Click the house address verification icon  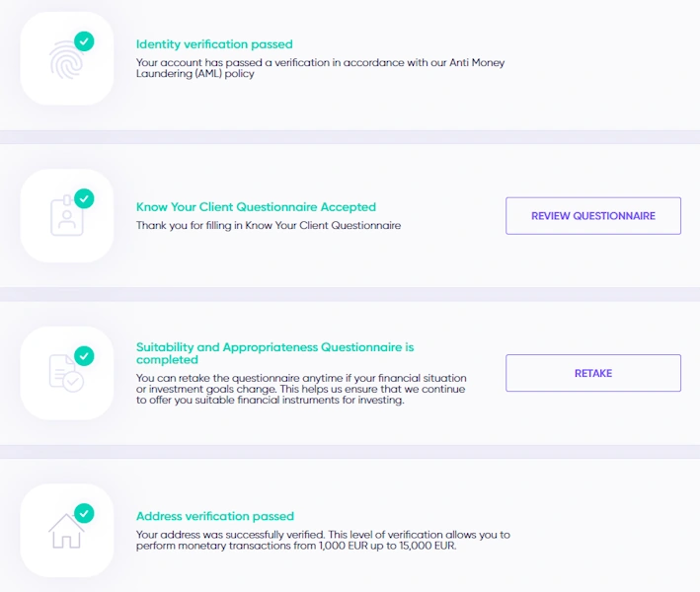[64, 531]
